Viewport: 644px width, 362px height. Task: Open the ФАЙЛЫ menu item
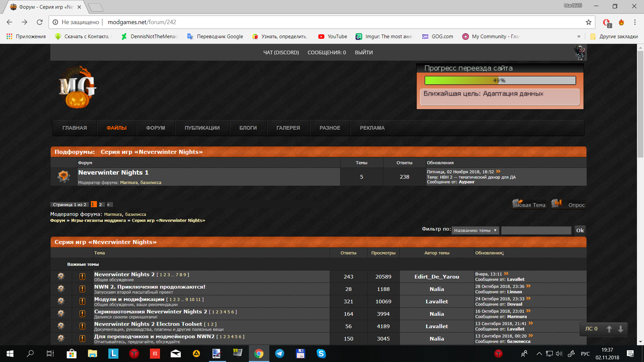pyautogui.click(x=116, y=128)
